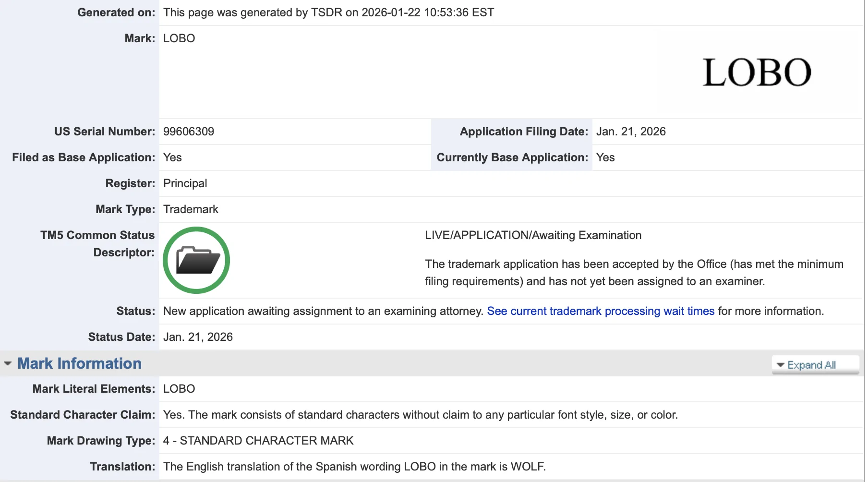Collapse the Mark Information section arrow
Viewport: 868px width, 482px height.
pyautogui.click(x=8, y=364)
